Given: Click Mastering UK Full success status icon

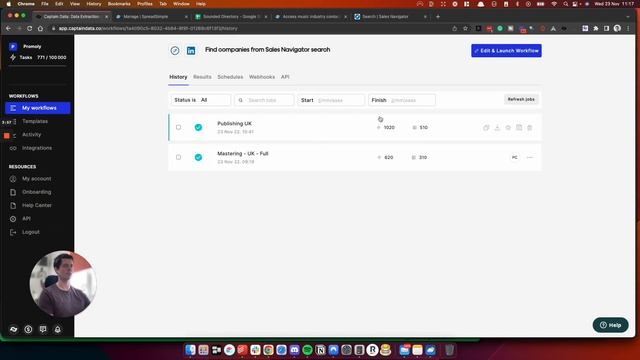Looking at the screenshot, I should [x=198, y=157].
